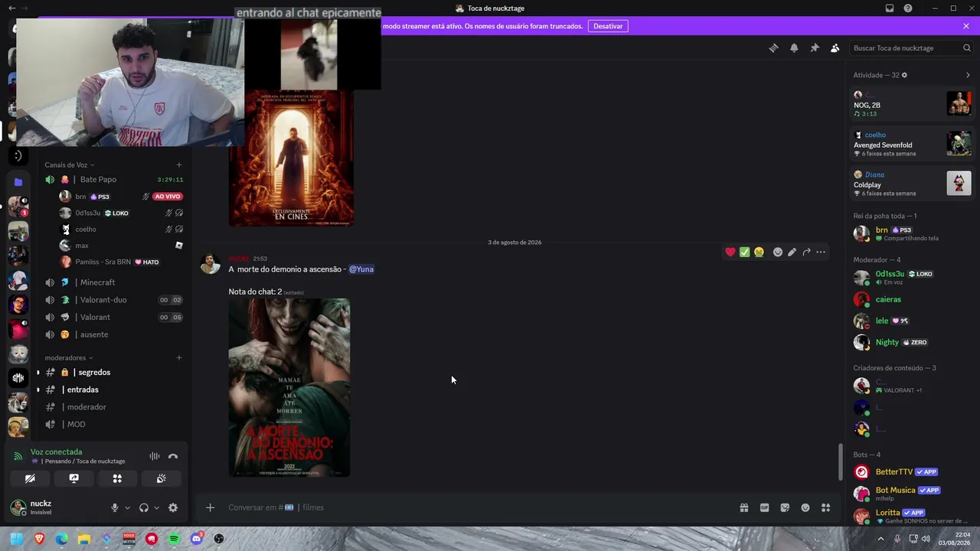
Task: Click the @Yuna mention
Action: pyautogui.click(x=361, y=269)
